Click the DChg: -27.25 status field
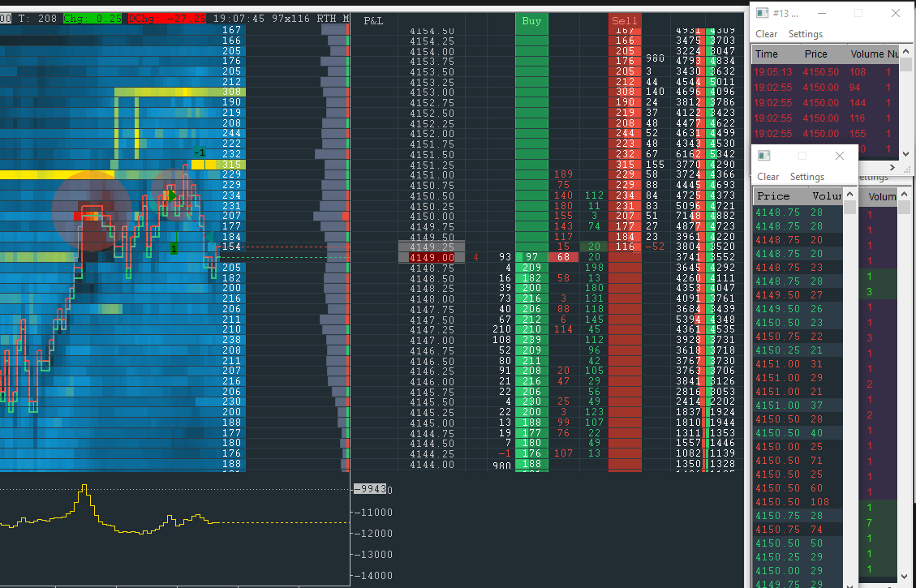This screenshot has width=916, height=588. [166, 19]
